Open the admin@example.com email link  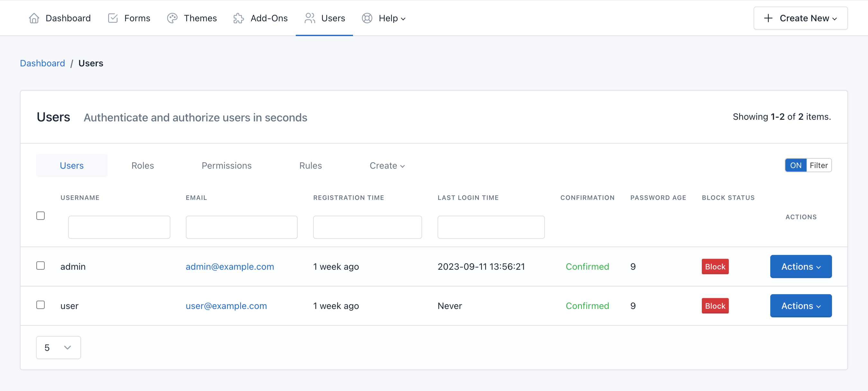[230, 266]
